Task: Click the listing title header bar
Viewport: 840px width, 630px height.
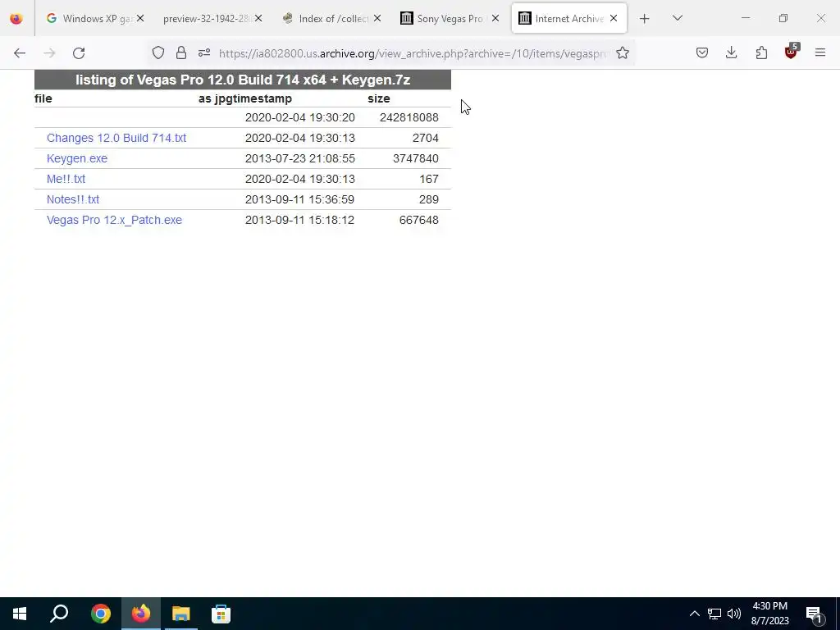Action: [243, 80]
